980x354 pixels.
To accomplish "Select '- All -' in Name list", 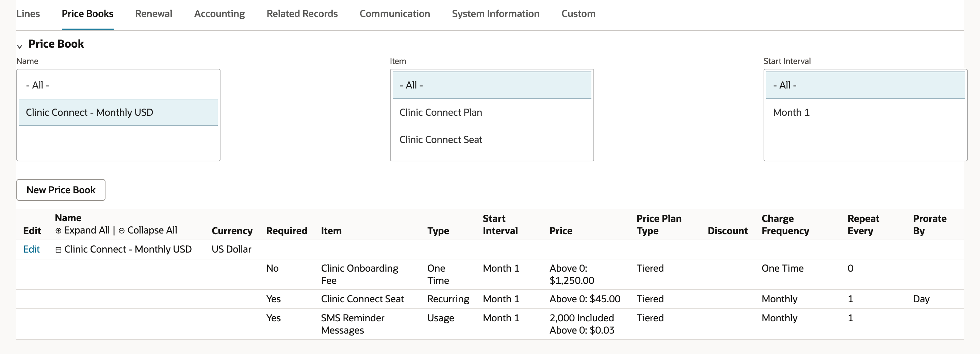I will click(118, 85).
